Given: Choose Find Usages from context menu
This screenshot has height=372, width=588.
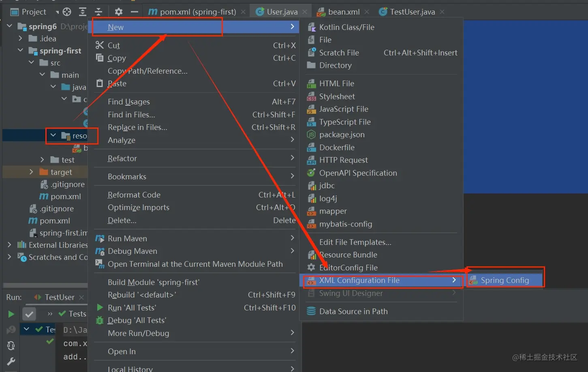Looking at the screenshot, I should click(x=129, y=102).
